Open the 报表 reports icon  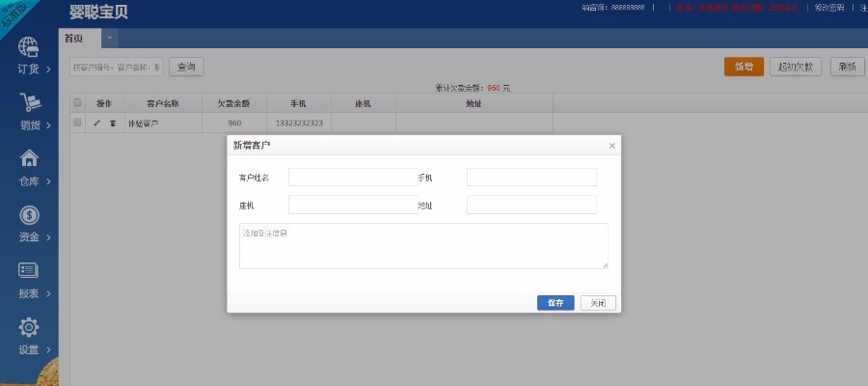pyautogui.click(x=28, y=270)
